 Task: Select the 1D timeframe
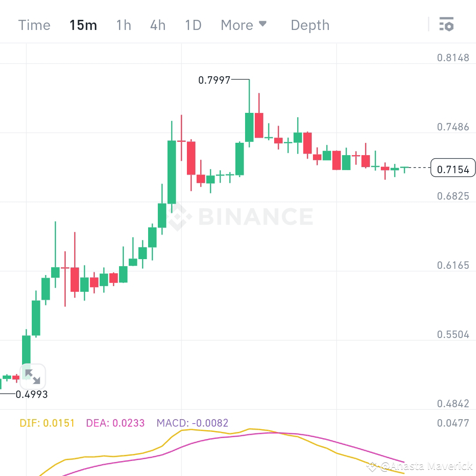point(193,25)
